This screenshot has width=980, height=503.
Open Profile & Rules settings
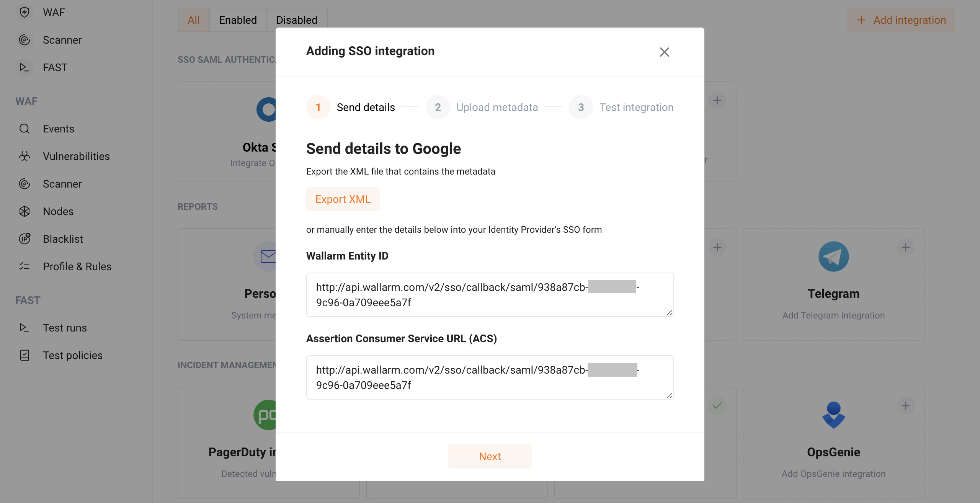[x=77, y=266]
